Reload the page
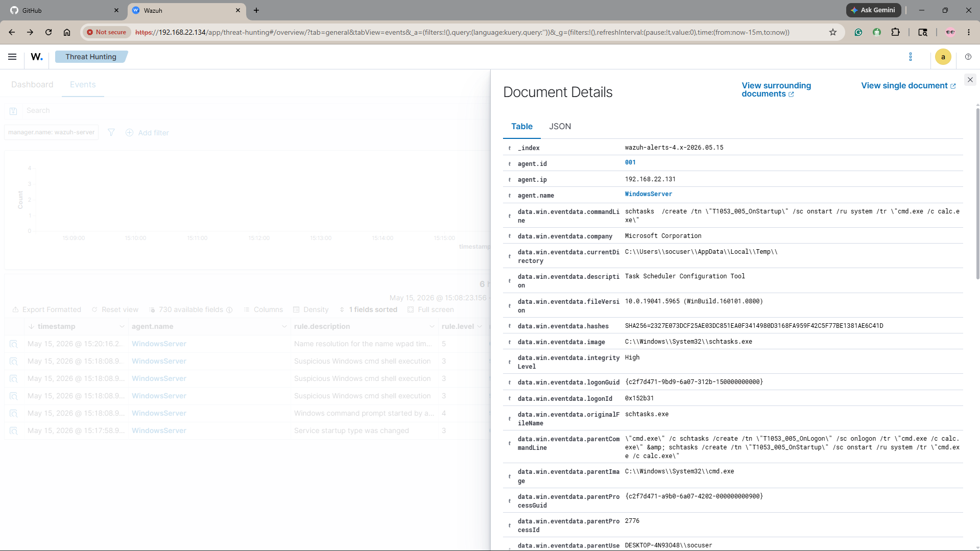The width and height of the screenshot is (980, 551). click(49, 32)
